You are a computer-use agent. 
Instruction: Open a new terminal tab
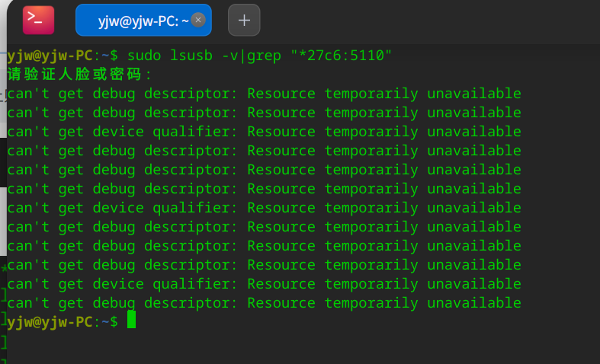pyautogui.click(x=244, y=20)
